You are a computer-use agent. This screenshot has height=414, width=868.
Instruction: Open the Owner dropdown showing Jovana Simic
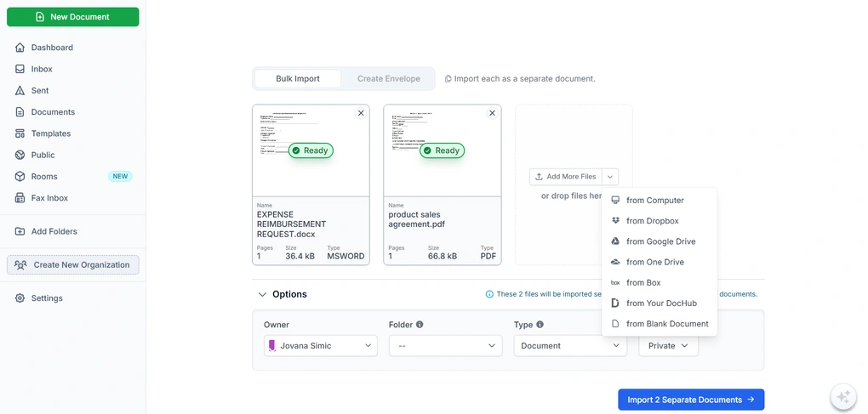click(x=321, y=345)
